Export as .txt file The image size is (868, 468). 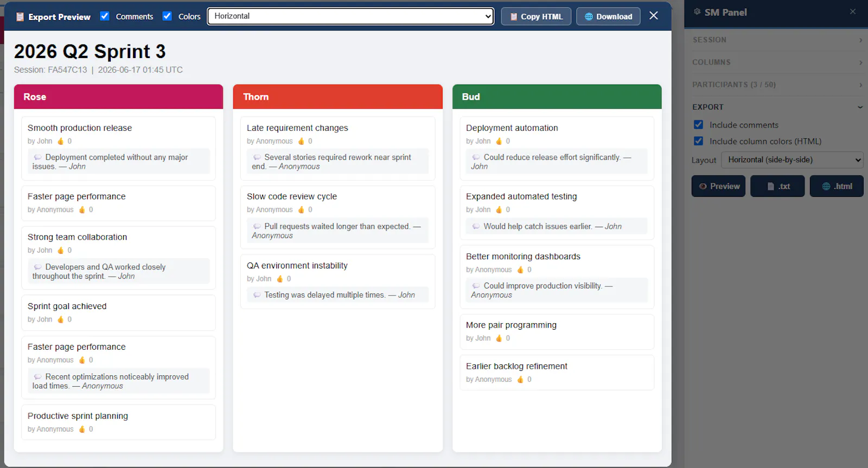pyautogui.click(x=777, y=186)
